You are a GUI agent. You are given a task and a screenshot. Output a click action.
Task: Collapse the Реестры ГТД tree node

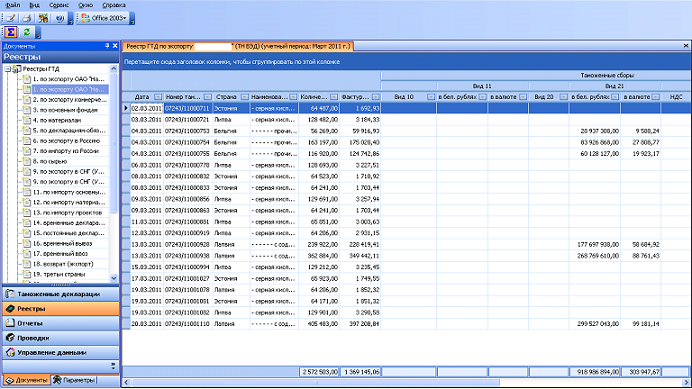[x=8, y=69]
